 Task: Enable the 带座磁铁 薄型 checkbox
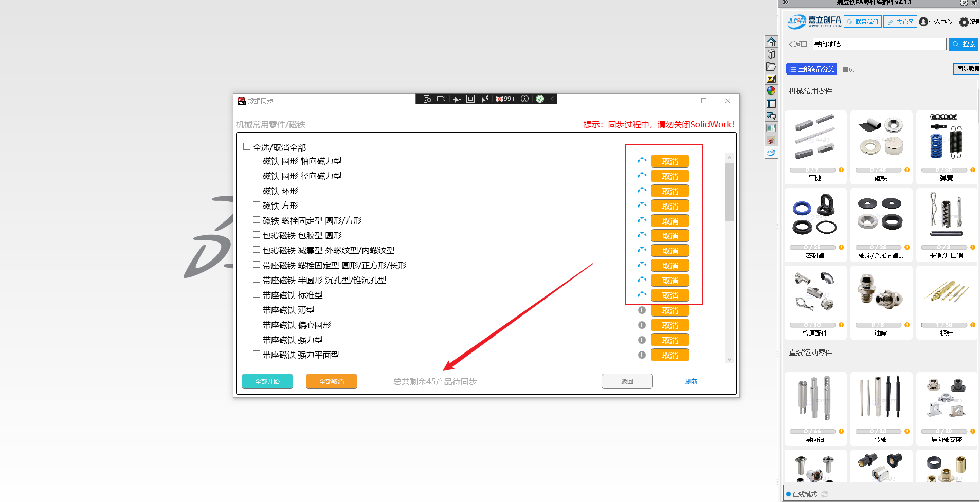click(257, 309)
